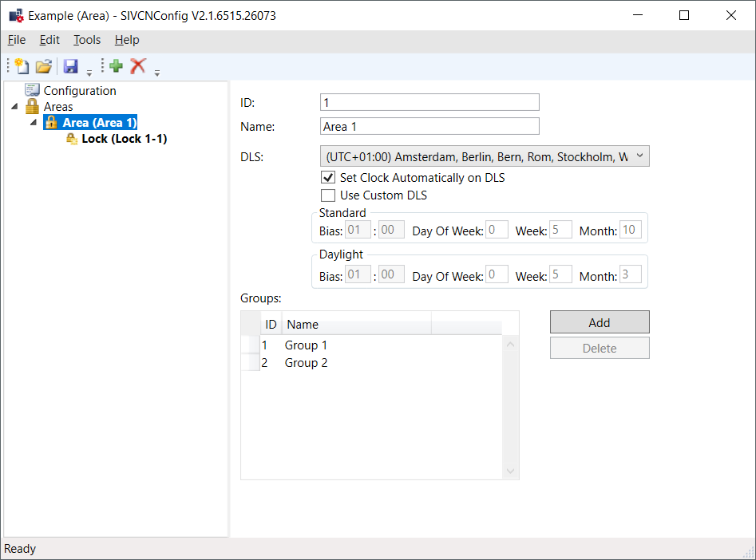Enable the Use Custom DLS checkbox

327,195
